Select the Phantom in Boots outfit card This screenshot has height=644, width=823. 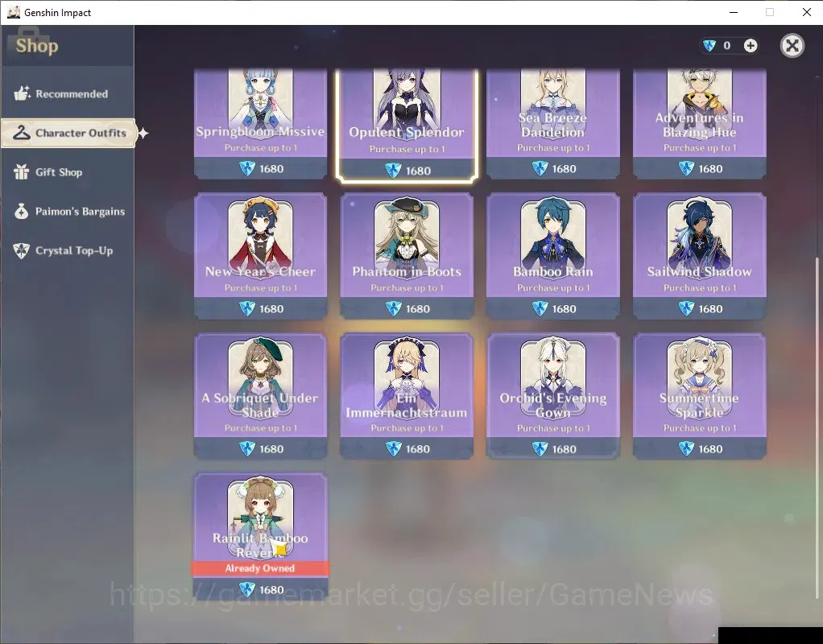(407, 256)
